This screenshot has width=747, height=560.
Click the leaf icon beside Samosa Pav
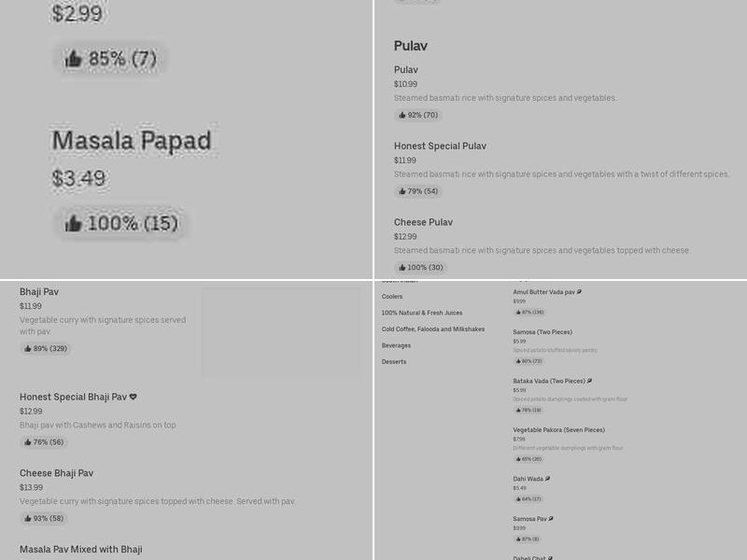point(551,519)
